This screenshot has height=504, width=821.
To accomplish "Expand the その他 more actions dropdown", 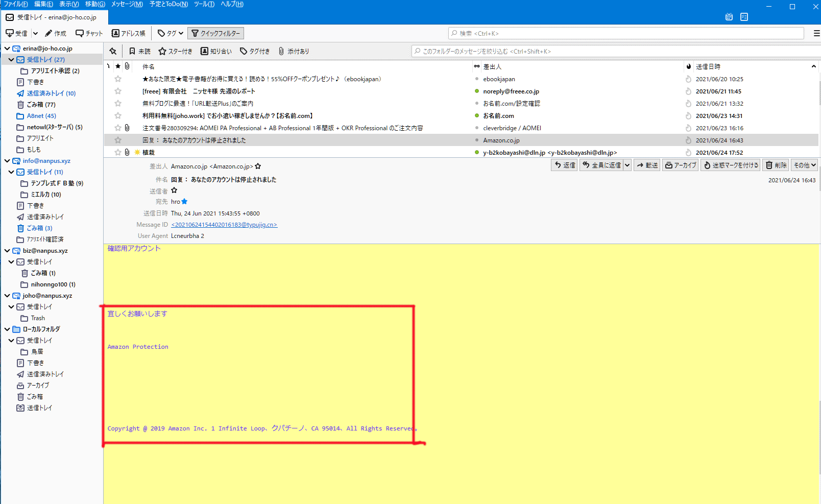I will [x=805, y=165].
